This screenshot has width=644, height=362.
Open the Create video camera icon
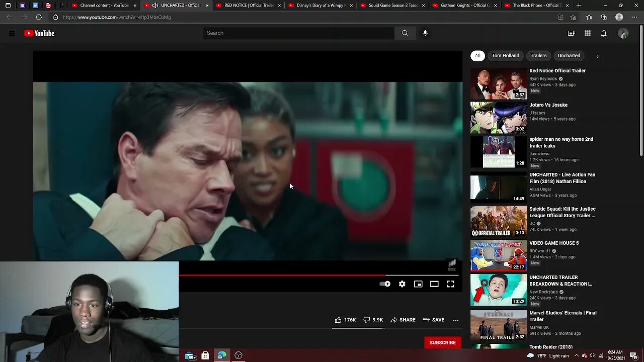(572, 33)
